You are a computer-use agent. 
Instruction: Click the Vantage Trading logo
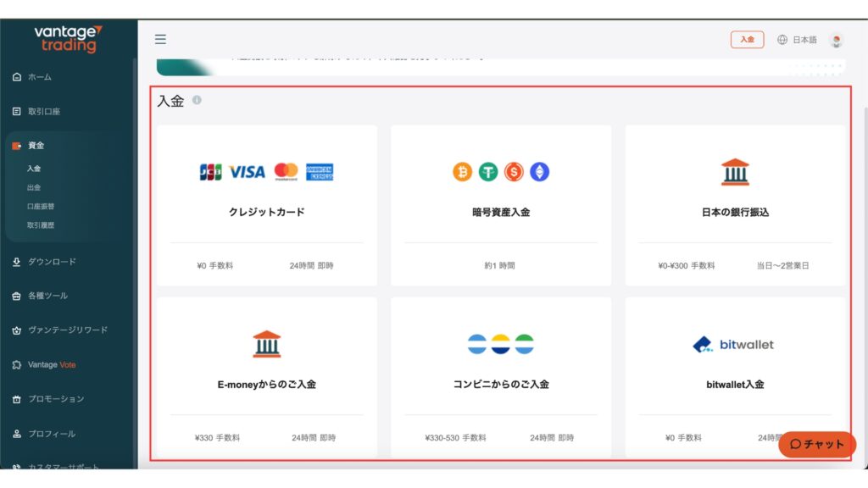point(68,38)
